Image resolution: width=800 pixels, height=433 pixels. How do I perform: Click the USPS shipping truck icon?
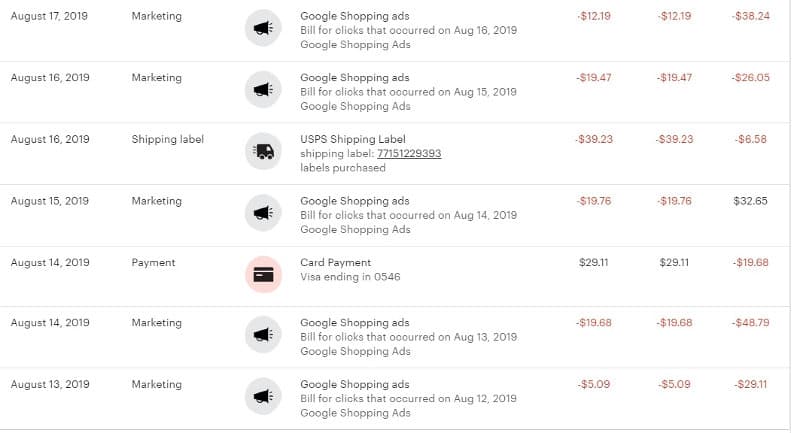[x=263, y=151]
